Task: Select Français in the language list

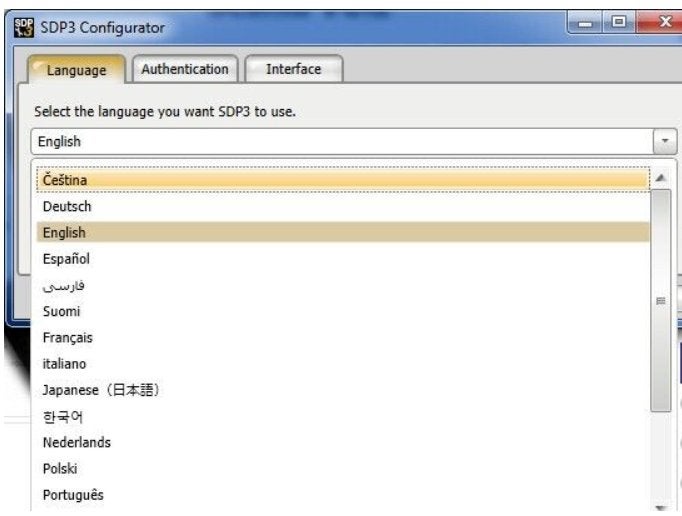Action: [343, 338]
